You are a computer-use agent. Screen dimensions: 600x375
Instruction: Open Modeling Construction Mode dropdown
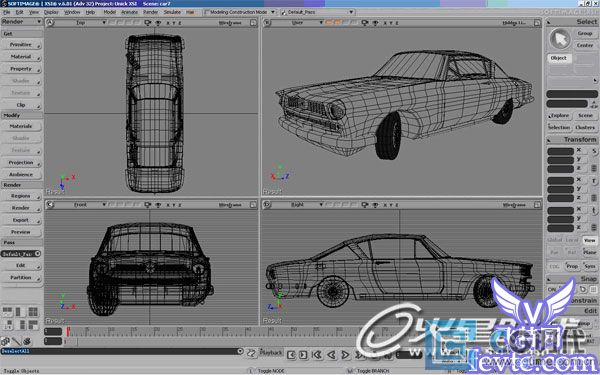239,12
